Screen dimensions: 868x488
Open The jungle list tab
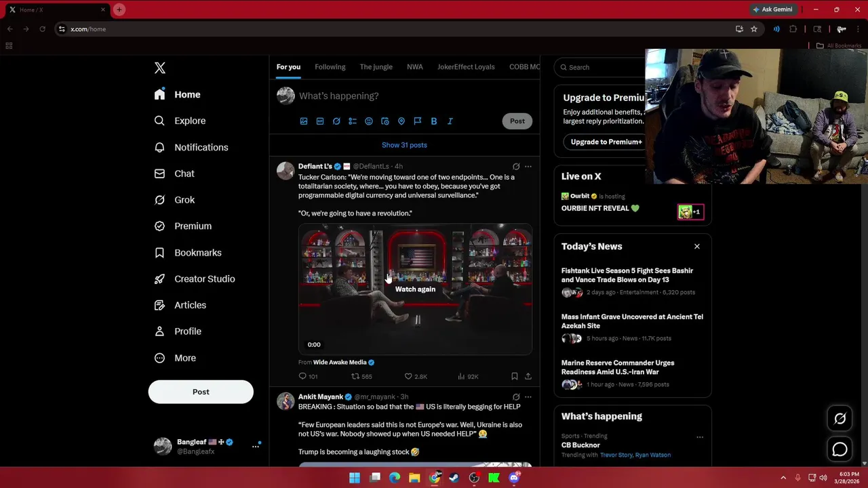click(376, 67)
